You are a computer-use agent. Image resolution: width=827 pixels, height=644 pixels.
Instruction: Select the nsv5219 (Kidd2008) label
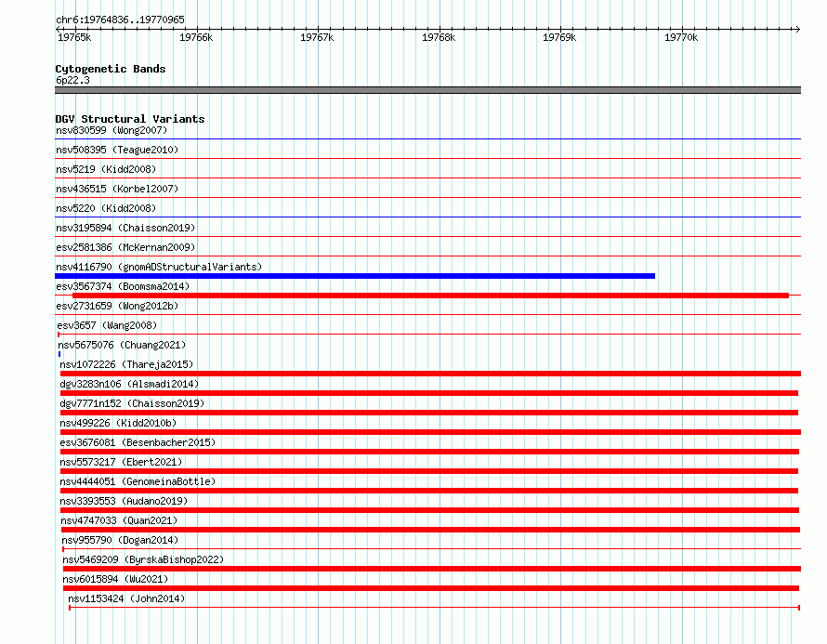[x=106, y=169]
